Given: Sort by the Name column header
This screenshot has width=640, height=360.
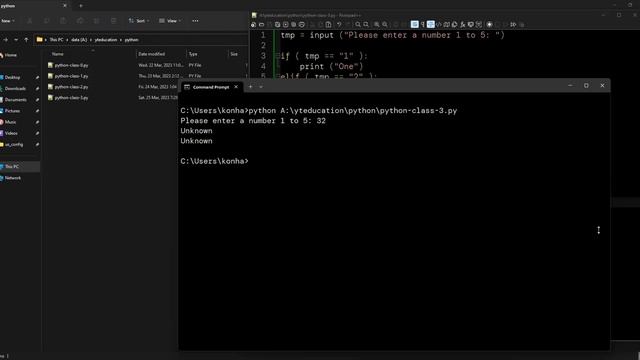Looking at the screenshot, I should (x=58, y=54).
